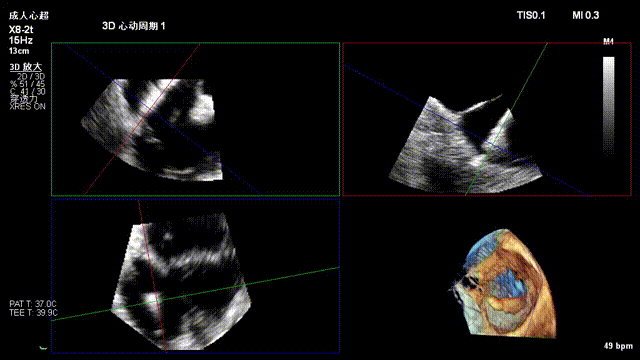Select the blue-bordered MPR view panel

coord(196,276)
